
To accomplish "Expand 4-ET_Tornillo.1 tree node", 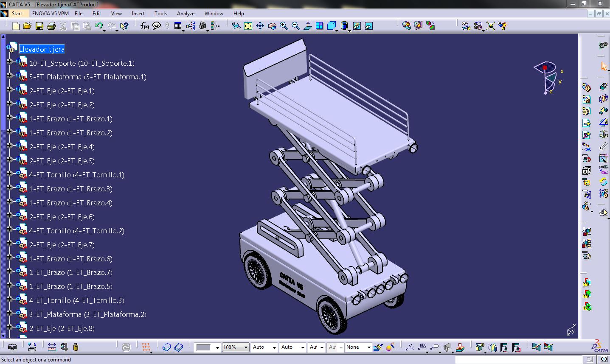I will click(x=10, y=174).
